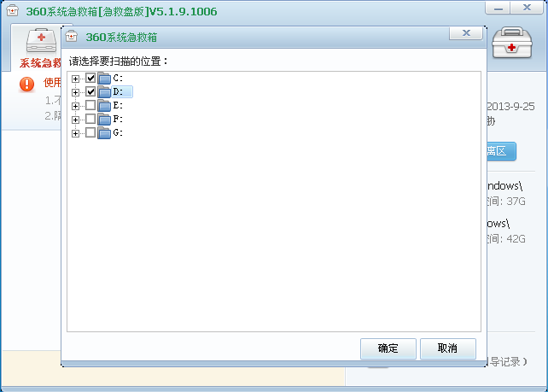The height and width of the screenshot is (392, 548).
Task: Click the red warning exclamation icon
Action: click(27, 84)
